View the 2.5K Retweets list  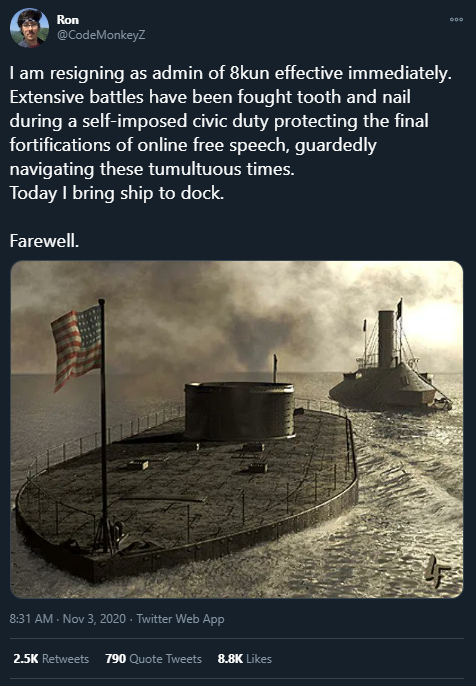[51, 658]
